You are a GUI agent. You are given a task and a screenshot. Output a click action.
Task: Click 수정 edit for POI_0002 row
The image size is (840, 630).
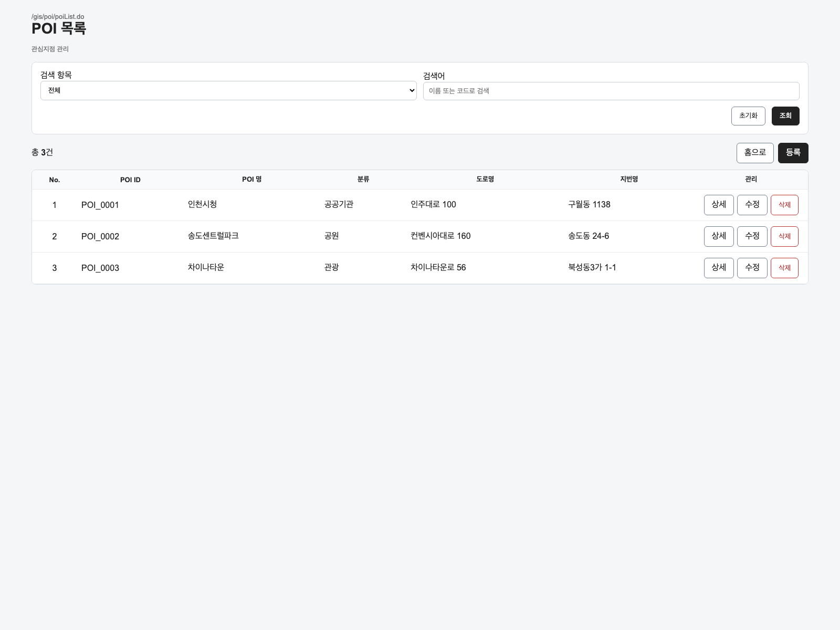(752, 236)
